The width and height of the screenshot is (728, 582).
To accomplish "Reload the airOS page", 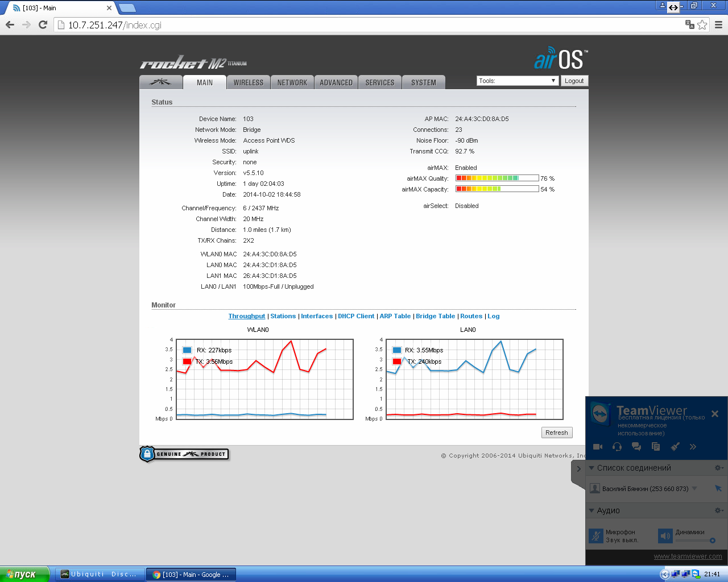I will tap(43, 24).
